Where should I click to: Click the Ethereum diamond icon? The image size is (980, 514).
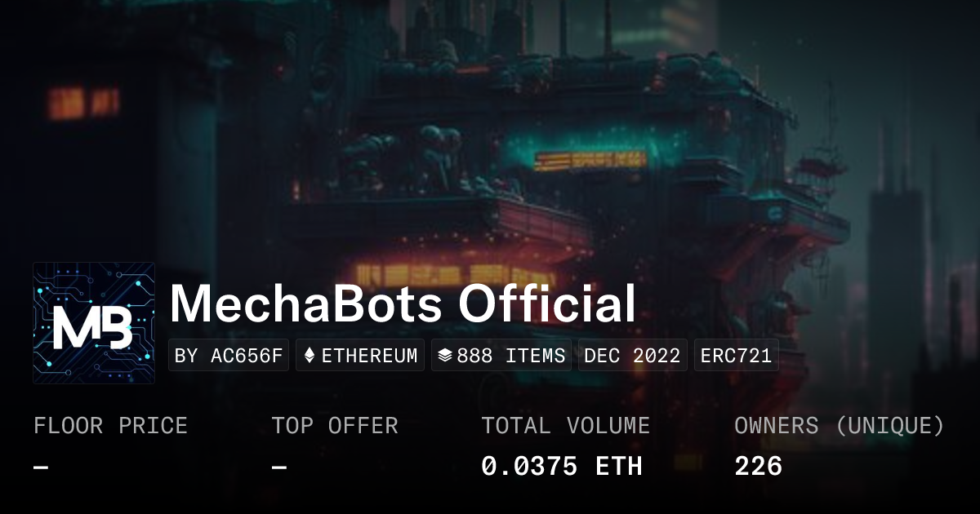click(310, 356)
